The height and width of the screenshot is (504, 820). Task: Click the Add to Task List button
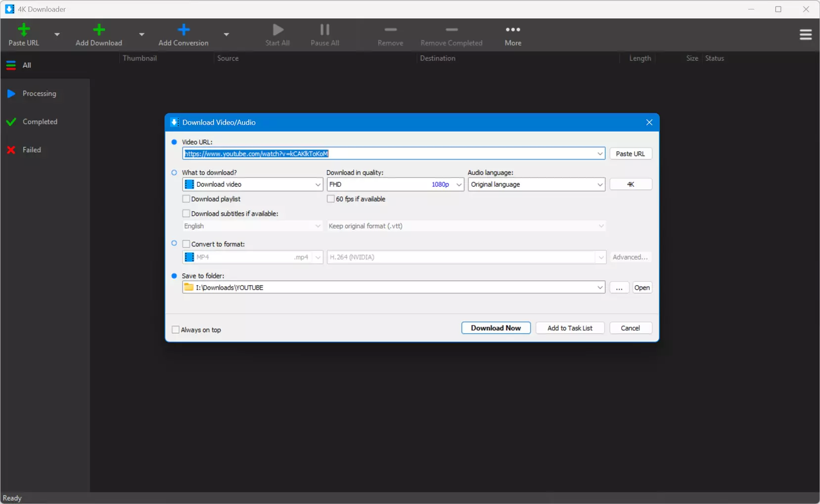tap(570, 328)
